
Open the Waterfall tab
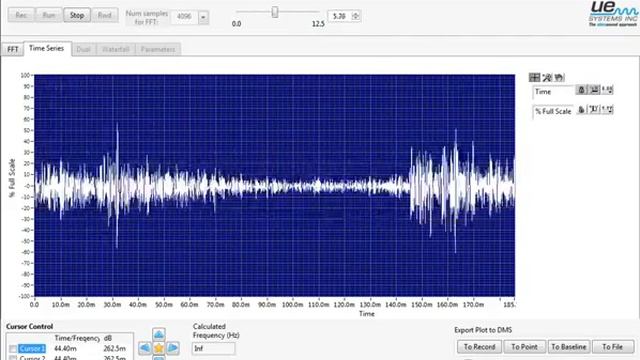pos(116,49)
